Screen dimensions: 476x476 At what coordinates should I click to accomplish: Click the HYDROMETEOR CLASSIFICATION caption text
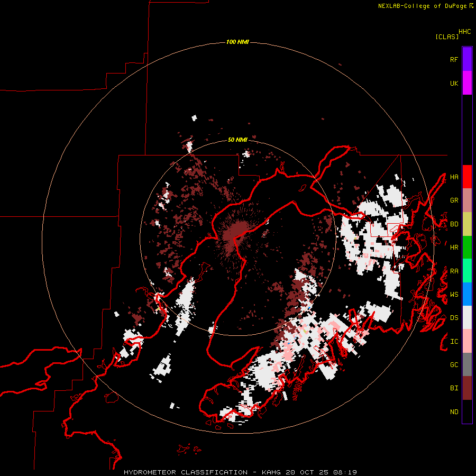(186, 472)
